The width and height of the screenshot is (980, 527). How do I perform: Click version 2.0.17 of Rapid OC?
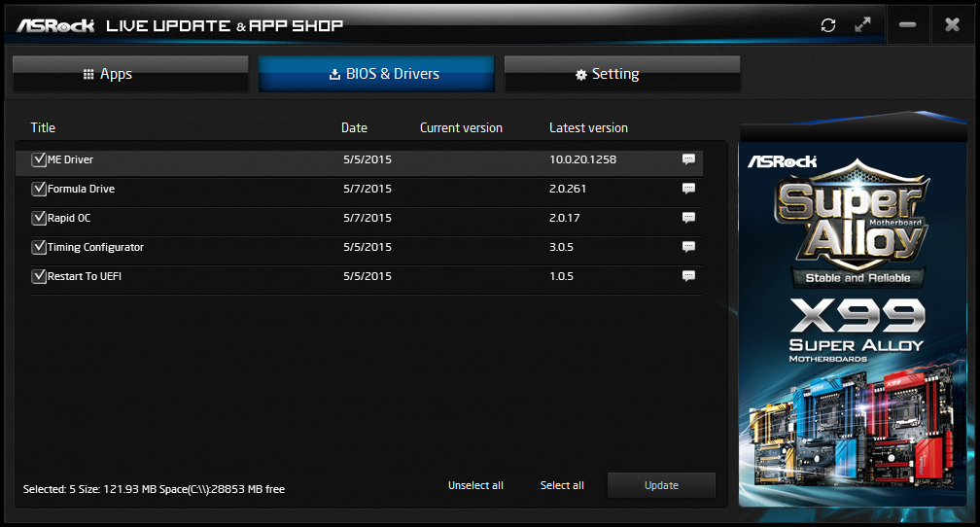[x=564, y=218]
